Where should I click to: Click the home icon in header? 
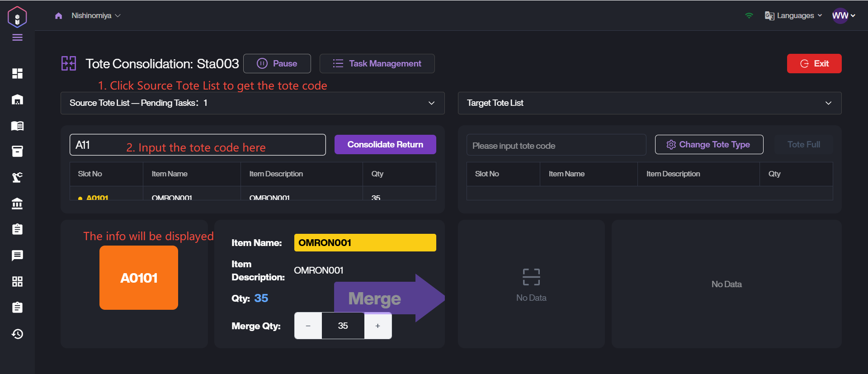click(58, 16)
